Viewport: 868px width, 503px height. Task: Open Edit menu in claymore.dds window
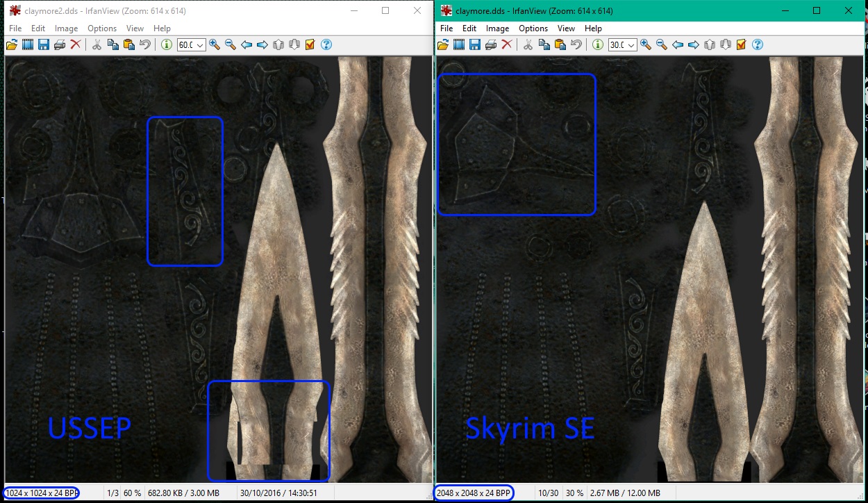pyautogui.click(x=469, y=28)
